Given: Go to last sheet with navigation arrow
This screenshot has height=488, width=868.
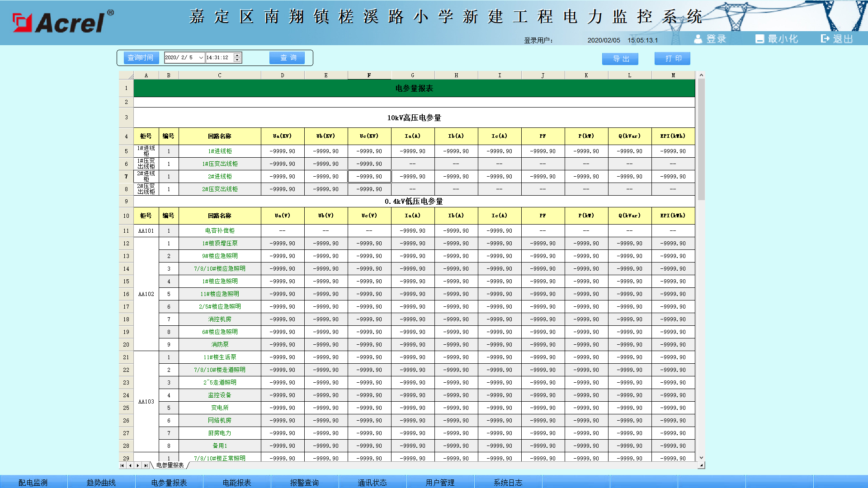Looking at the screenshot, I should (146, 465).
